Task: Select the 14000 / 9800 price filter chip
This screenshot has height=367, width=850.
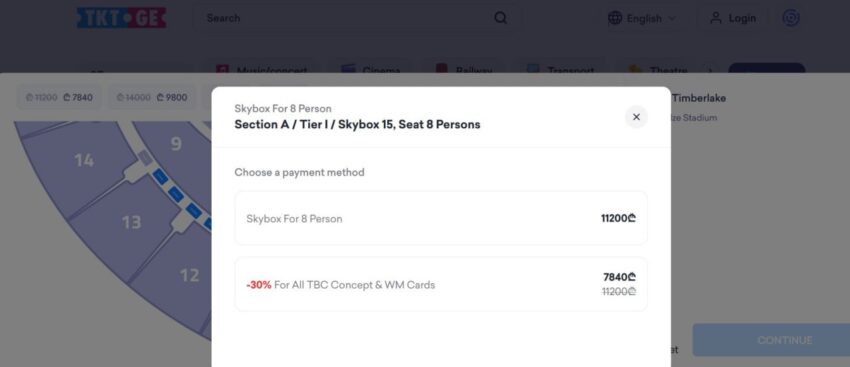Action: [151, 98]
